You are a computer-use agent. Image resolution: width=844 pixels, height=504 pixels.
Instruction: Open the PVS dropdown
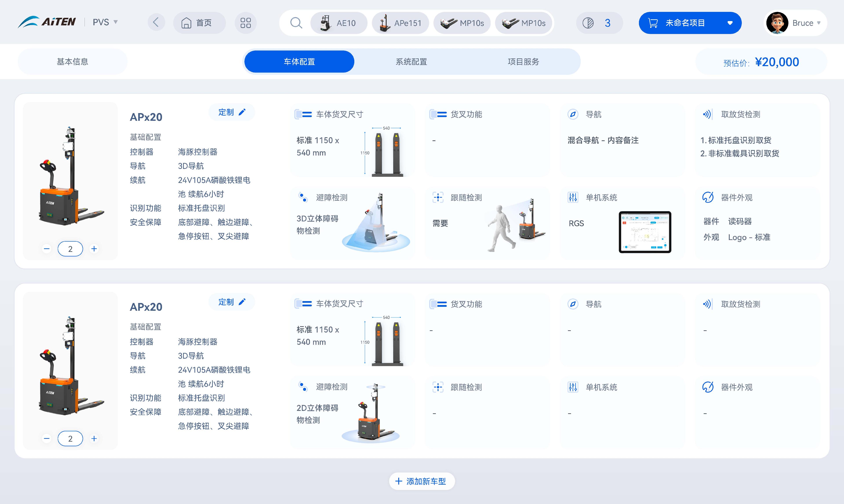coord(116,22)
